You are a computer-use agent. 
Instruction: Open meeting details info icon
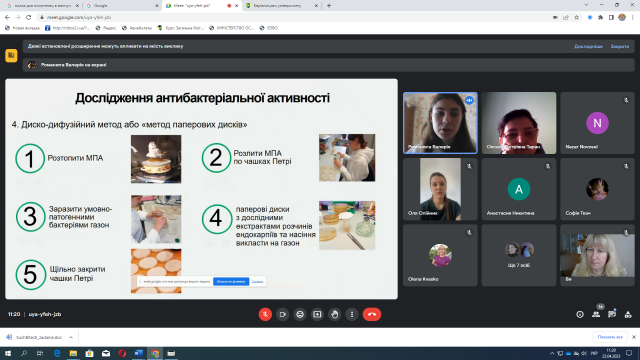[580, 314]
